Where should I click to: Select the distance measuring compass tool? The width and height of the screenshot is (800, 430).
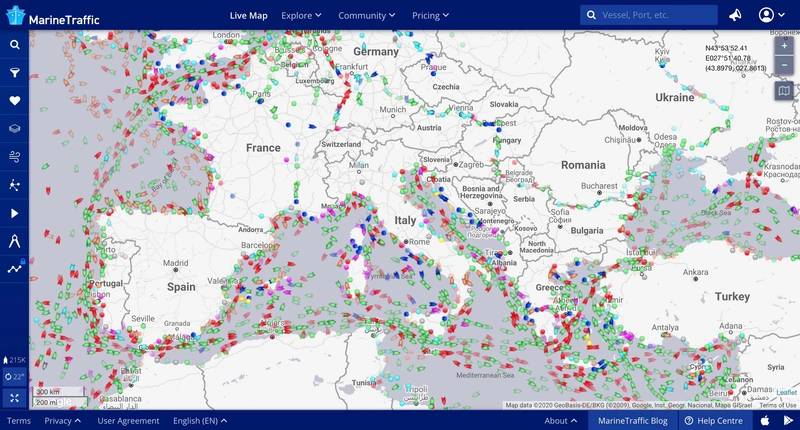point(15,241)
